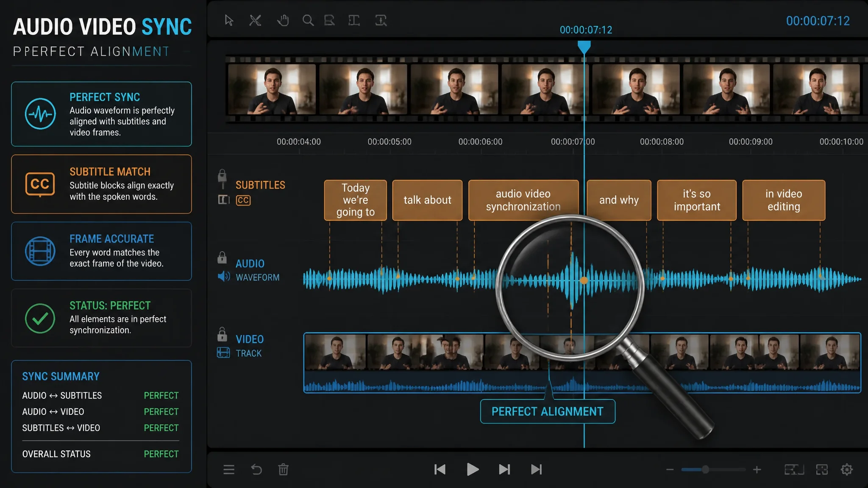
Task: Click the undo arrow icon
Action: tap(256, 469)
